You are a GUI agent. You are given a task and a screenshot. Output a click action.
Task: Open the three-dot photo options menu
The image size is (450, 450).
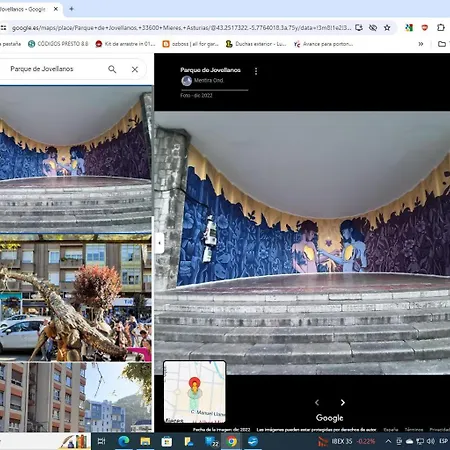(x=256, y=71)
